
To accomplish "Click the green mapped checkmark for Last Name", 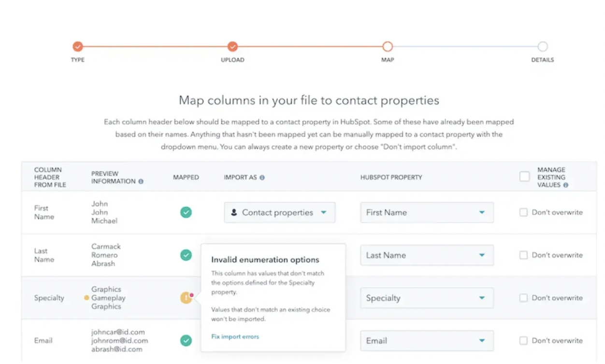I will point(186,255).
